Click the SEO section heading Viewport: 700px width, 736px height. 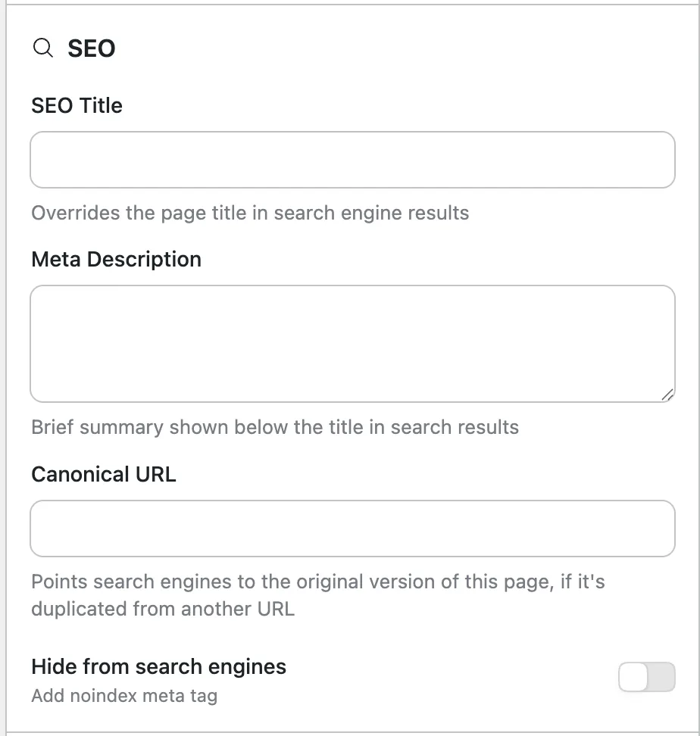91,48
